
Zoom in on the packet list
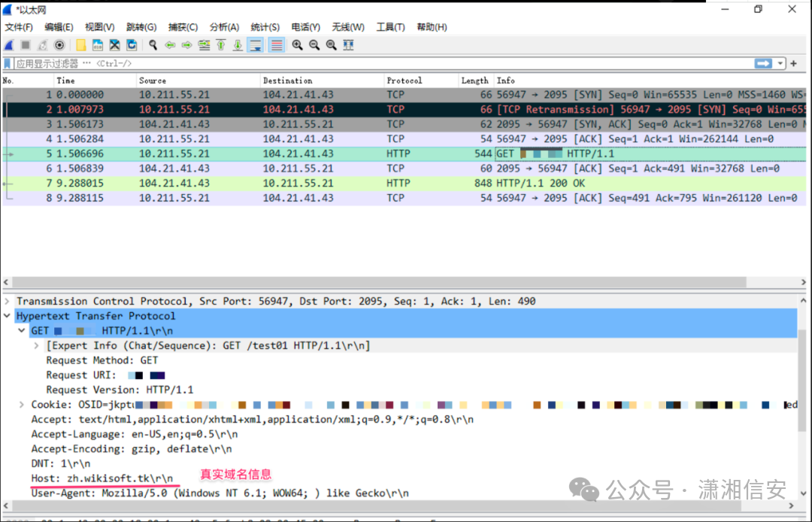tap(297, 44)
